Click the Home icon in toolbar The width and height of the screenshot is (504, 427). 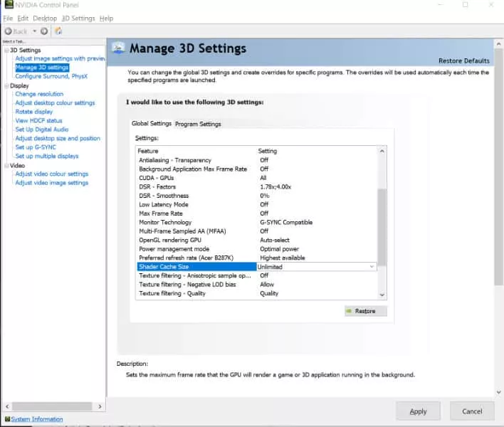pos(58,31)
